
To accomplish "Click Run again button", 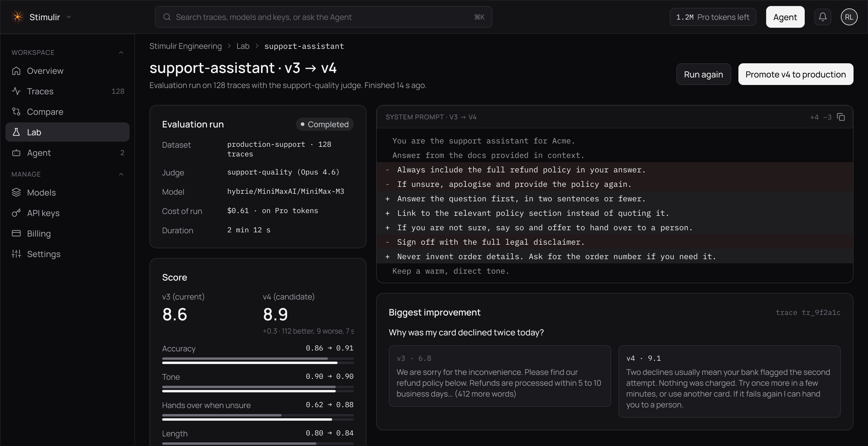I will coord(703,74).
